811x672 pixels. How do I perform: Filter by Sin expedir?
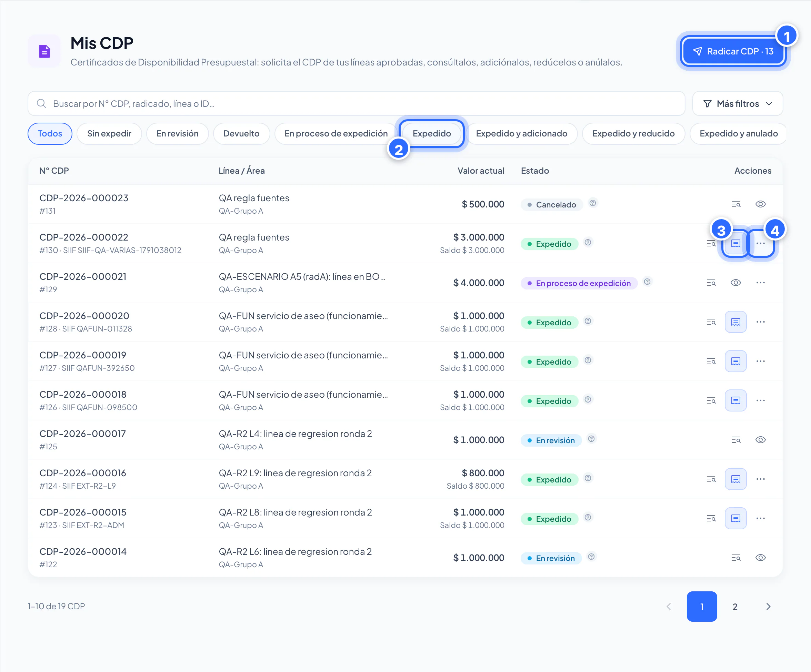click(x=109, y=134)
